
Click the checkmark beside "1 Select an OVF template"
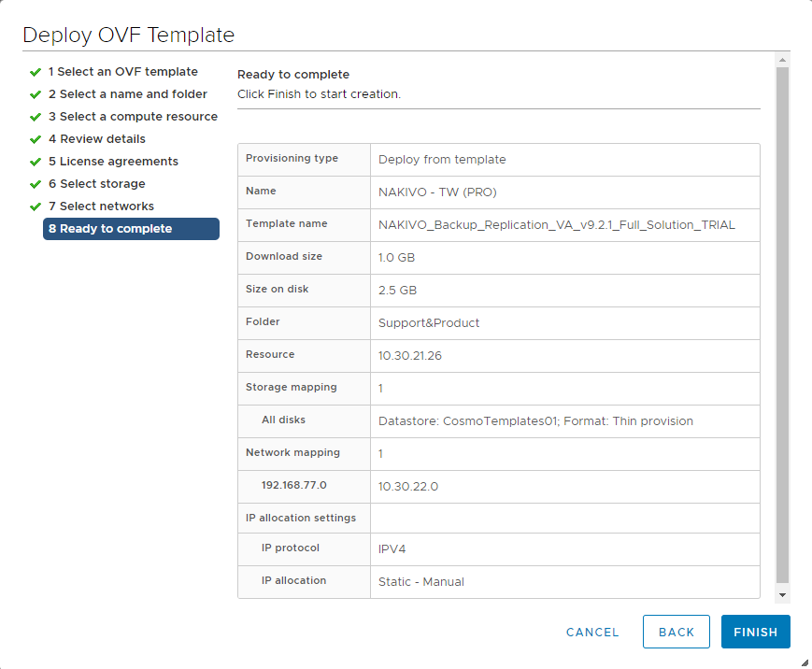(x=35, y=71)
